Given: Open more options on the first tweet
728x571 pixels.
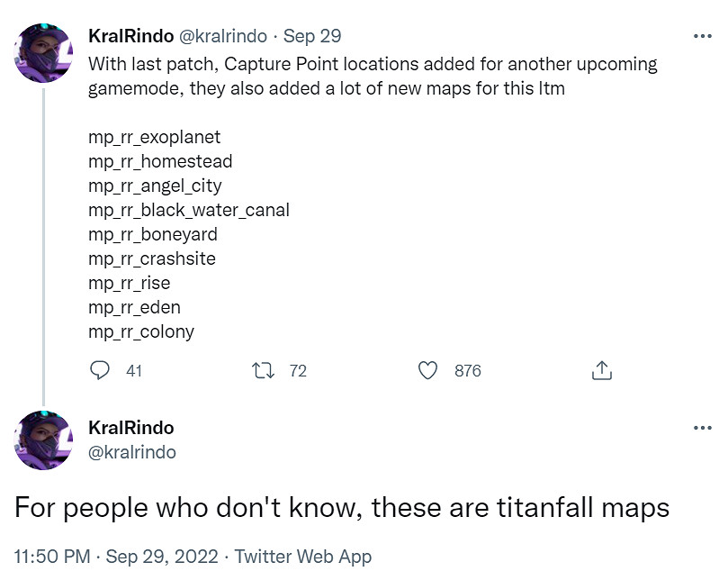Looking at the screenshot, I should pos(702,37).
